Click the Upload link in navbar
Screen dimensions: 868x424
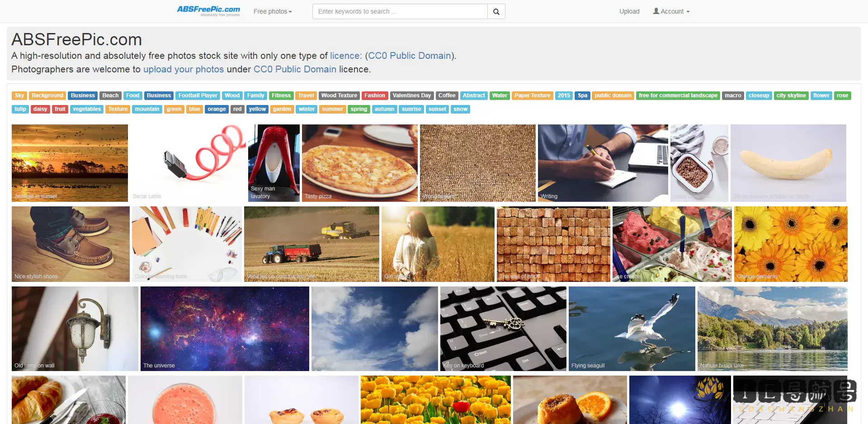(629, 11)
